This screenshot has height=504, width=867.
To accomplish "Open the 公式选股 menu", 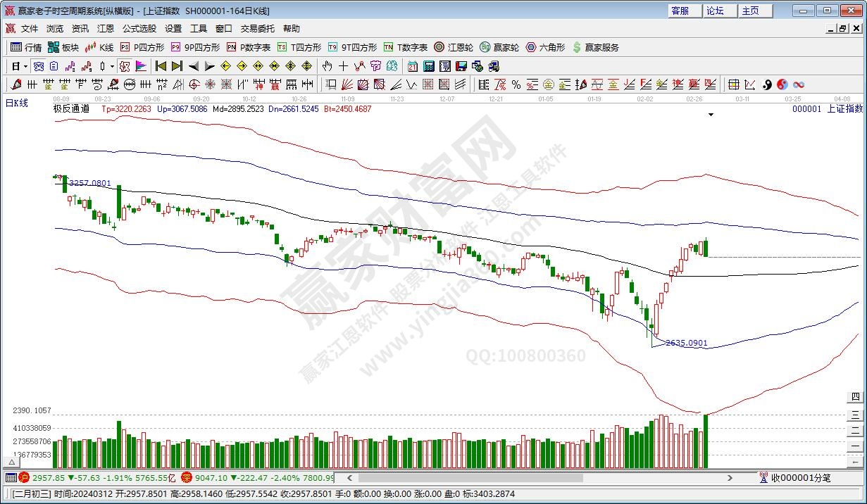I will (x=139, y=29).
